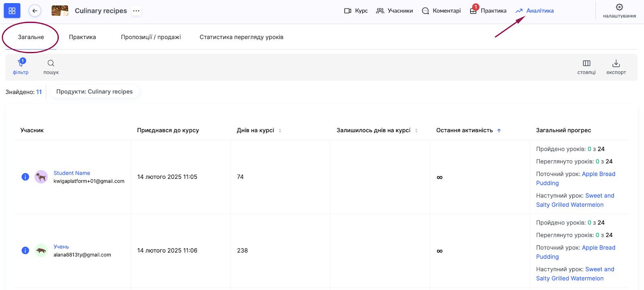Viewport: 644px width, 290px height.
Task: Click the експорт download icon
Action: (616, 63)
